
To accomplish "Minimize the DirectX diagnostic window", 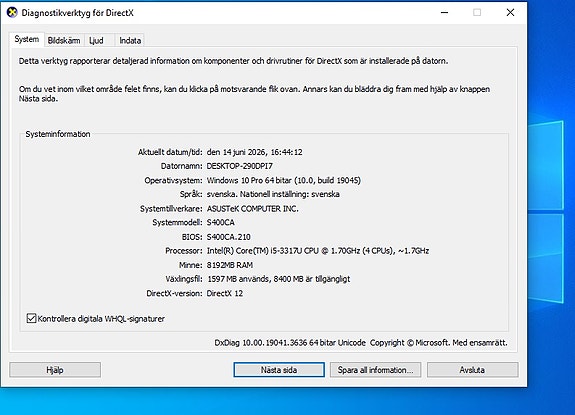I will tap(444, 12).
